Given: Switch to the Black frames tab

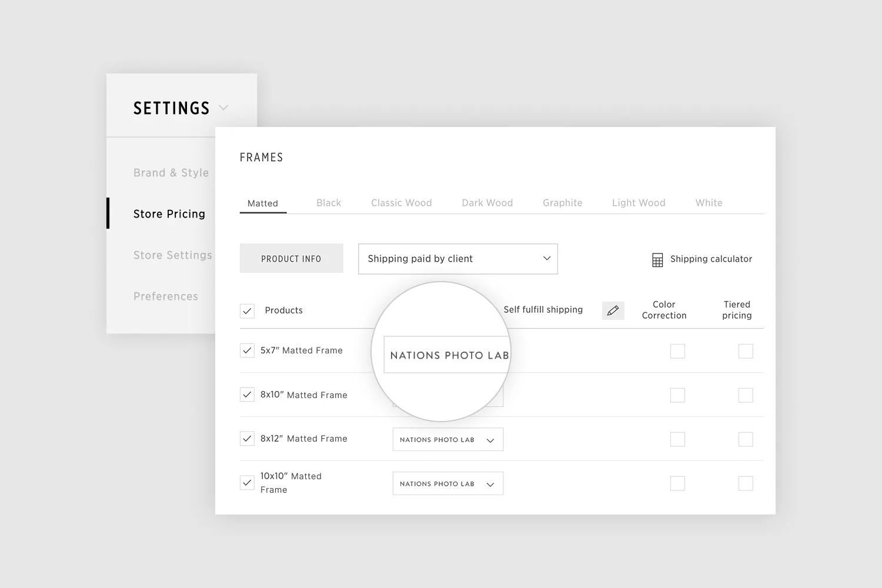Looking at the screenshot, I should coord(329,203).
